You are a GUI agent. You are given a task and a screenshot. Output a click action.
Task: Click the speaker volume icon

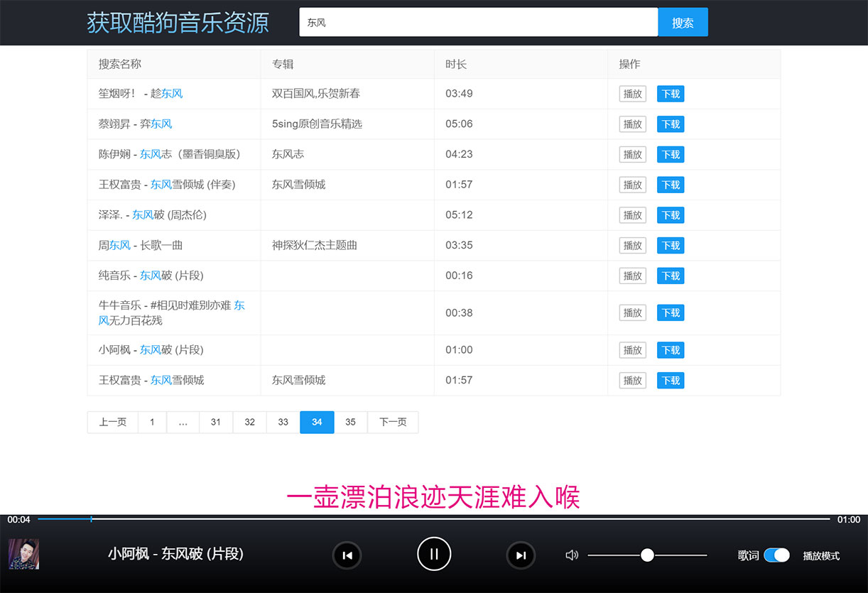pyautogui.click(x=572, y=555)
